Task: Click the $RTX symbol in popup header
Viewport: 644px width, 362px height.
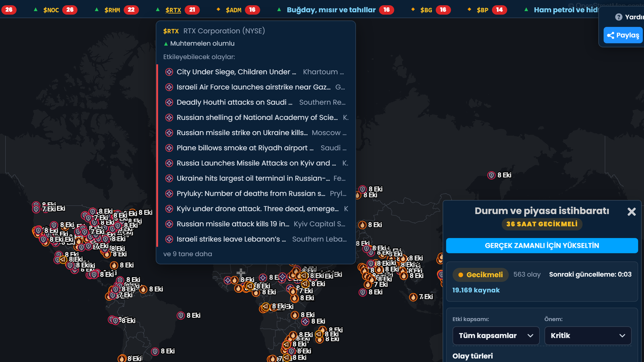Action: [x=171, y=31]
